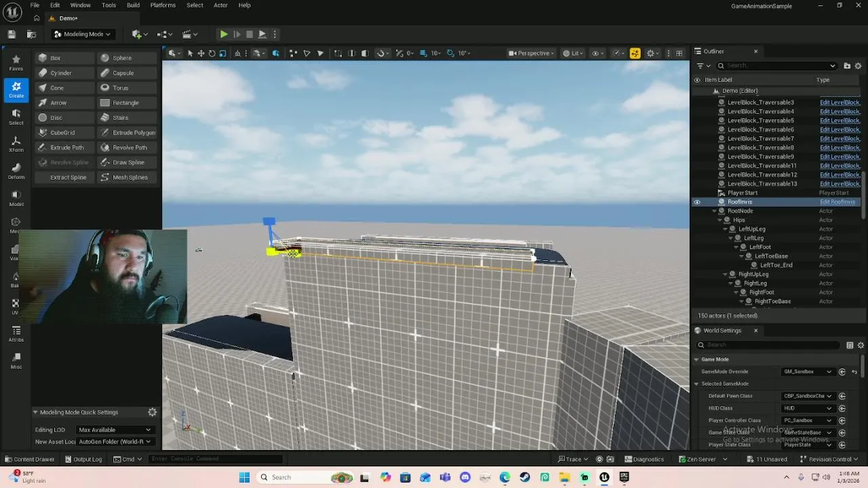Open the HUD Class dropdown

pos(808,408)
